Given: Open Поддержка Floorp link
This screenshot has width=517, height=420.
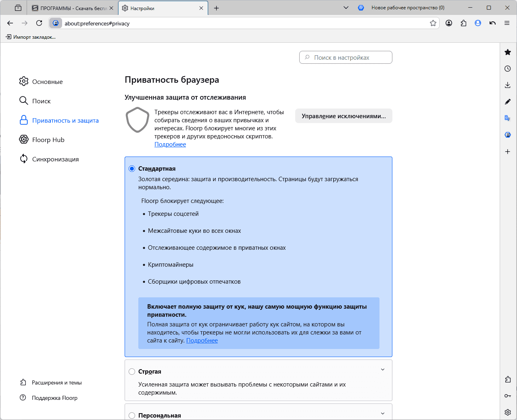Looking at the screenshot, I should 48,398.
